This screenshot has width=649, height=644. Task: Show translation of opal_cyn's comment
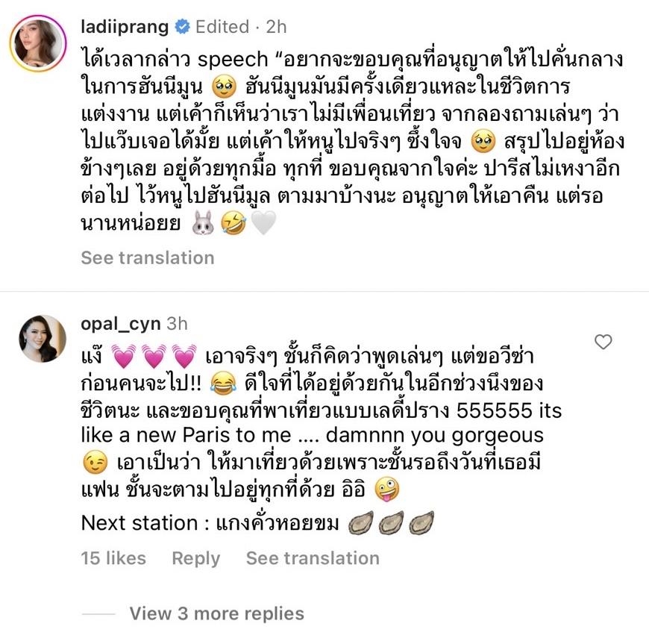[313, 558]
